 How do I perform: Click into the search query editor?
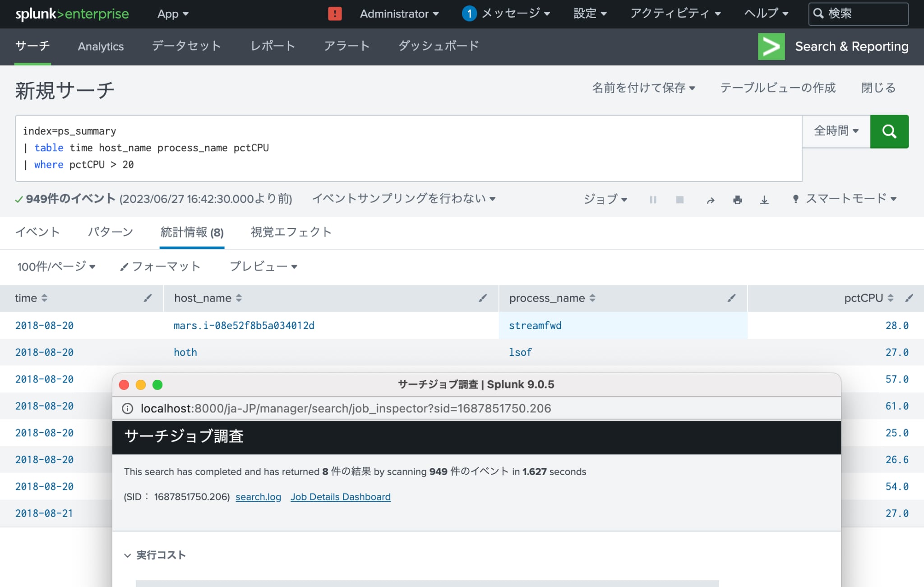[x=408, y=148]
